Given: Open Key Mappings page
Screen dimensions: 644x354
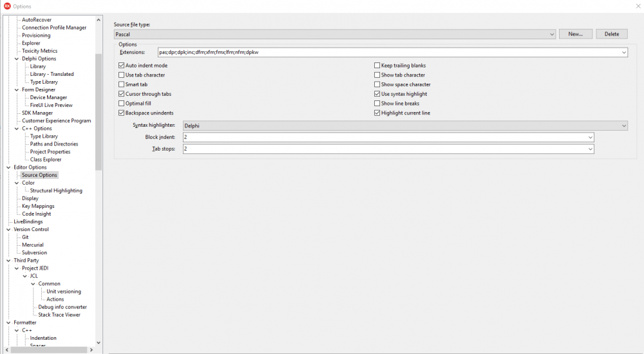Looking at the screenshot, I should point(38,206).
